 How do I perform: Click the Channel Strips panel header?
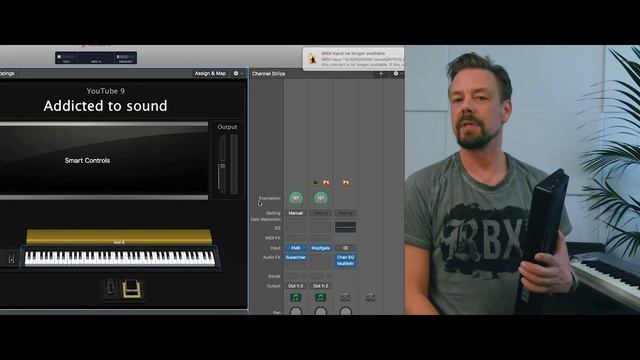(x=269, y=73)
